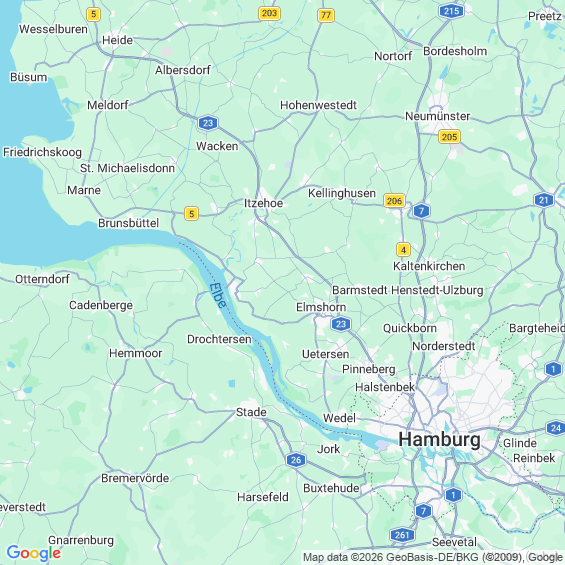The image size is (565, 565).
Task: Click the Elbe river label
Action: pos(218,295)
